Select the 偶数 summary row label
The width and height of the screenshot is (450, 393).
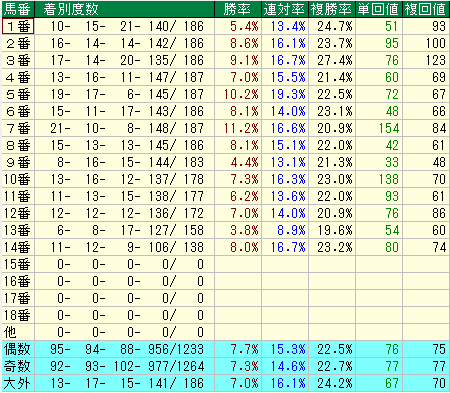point(18,349)
